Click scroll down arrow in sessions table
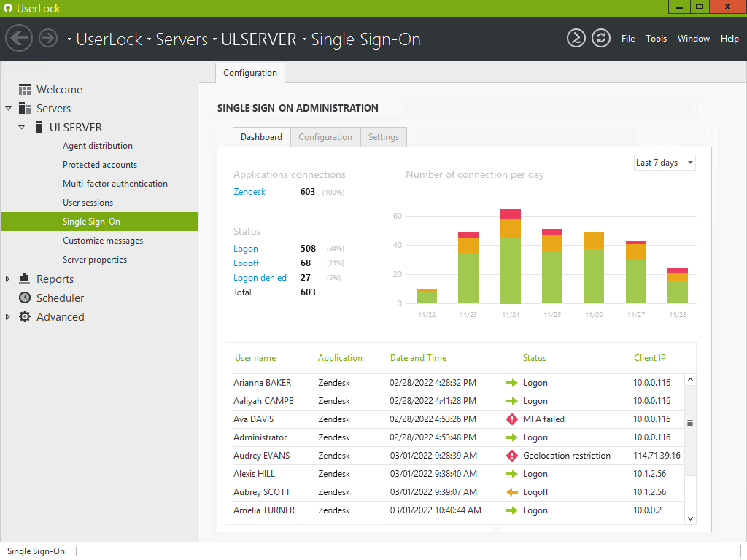Screen dimensions: 747x560 click(690, 518)
